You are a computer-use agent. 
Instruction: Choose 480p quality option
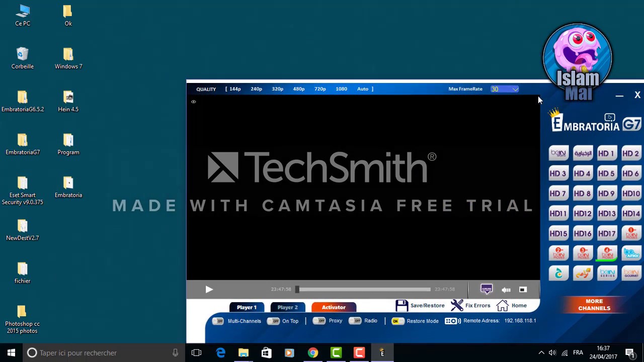click(x=299, y=89)
